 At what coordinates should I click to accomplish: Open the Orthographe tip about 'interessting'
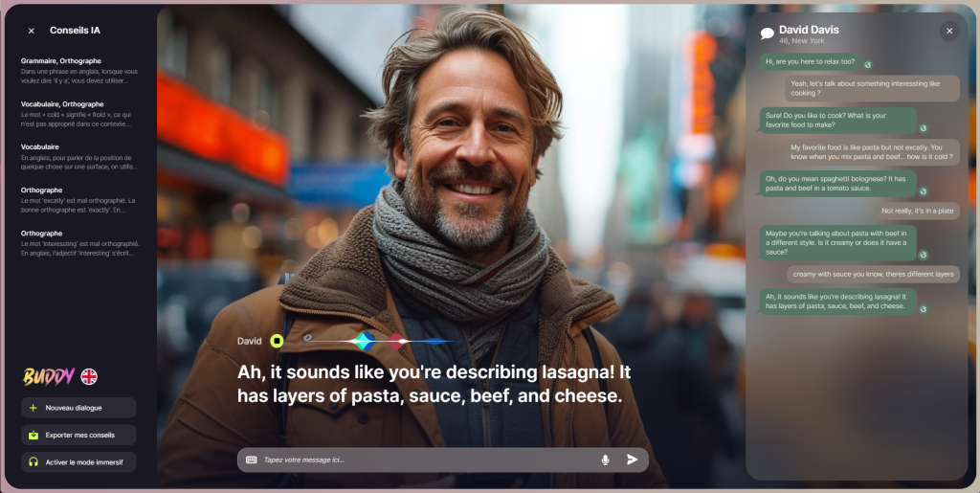click(79, 242)
